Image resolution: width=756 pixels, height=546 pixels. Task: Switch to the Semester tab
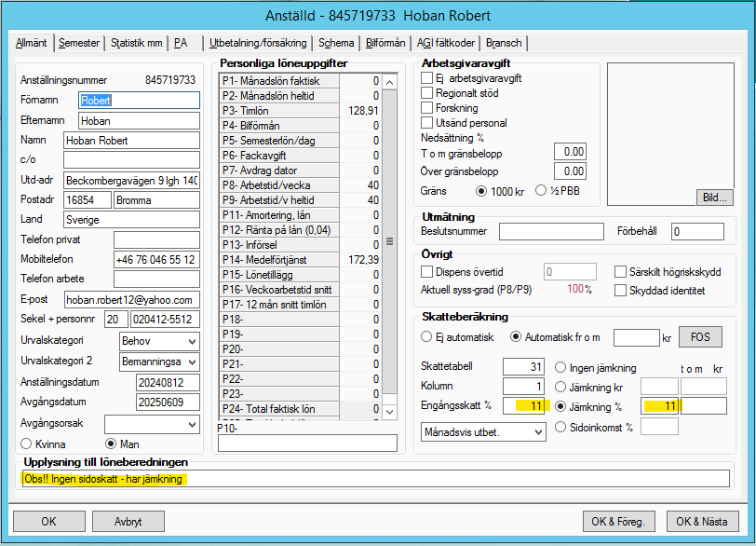79,43
